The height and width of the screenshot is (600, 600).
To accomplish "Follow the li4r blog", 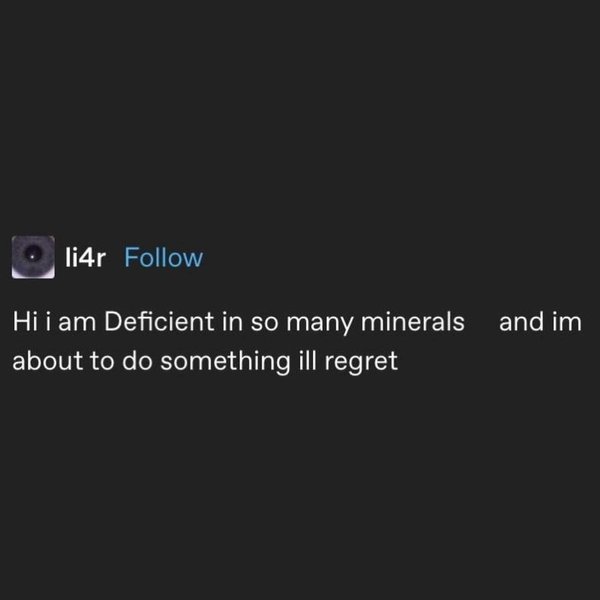I will point(162,258).
